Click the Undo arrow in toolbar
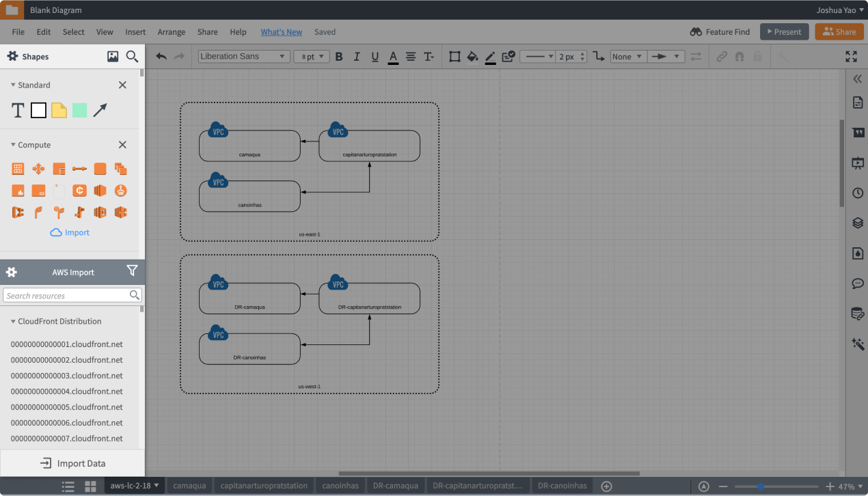 tap(161, 57)
